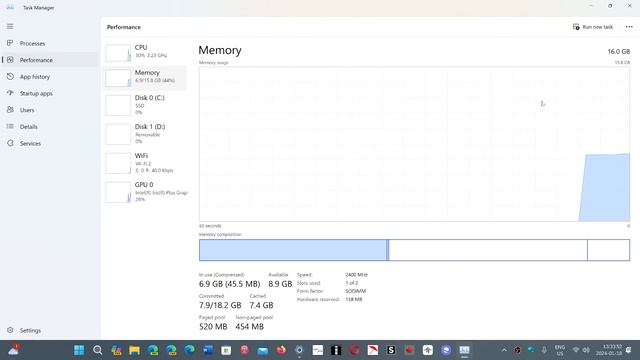
Task: Open the Mail app from taskbar
Action: 263,350
